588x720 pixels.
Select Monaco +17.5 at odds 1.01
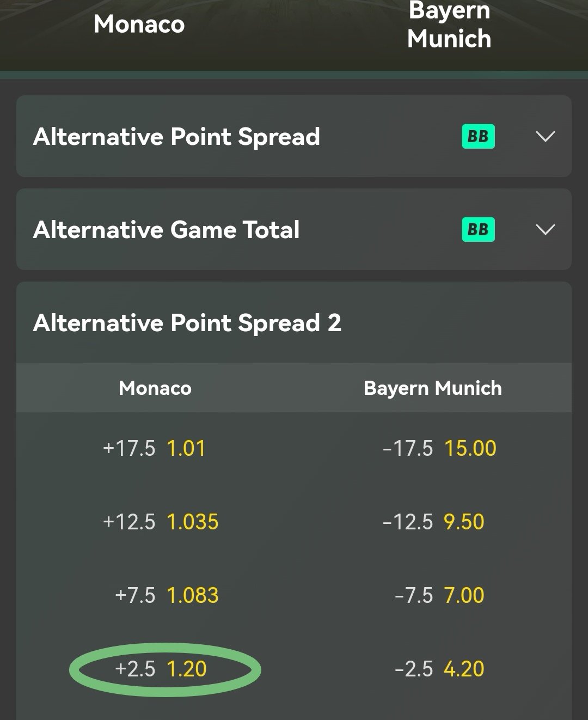pos(155,449)
